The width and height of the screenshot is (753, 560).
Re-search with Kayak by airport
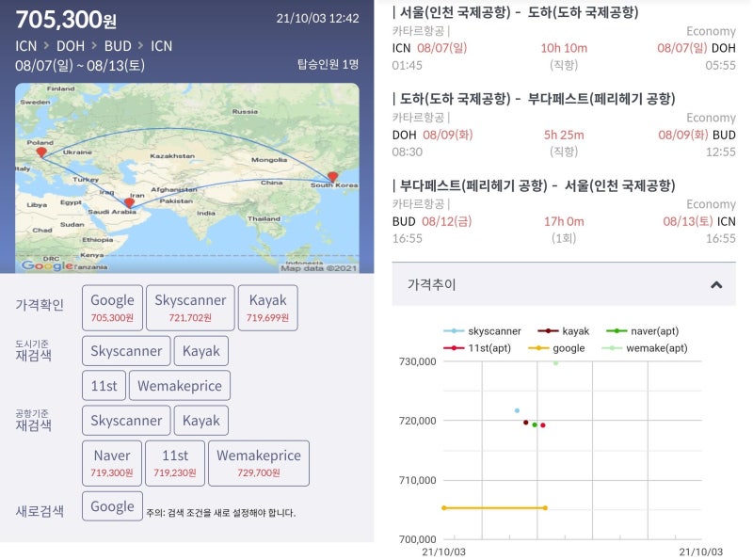(x=200, y=420)
